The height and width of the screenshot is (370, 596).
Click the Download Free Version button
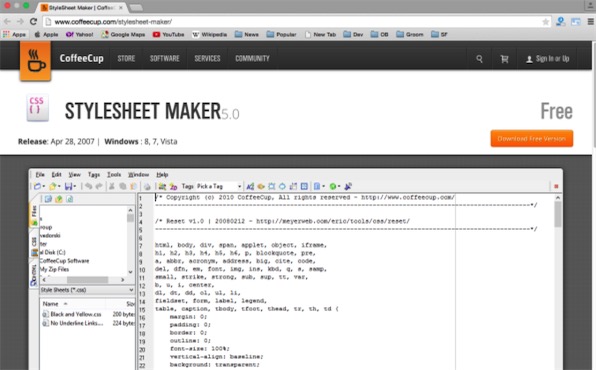point(531,138)
